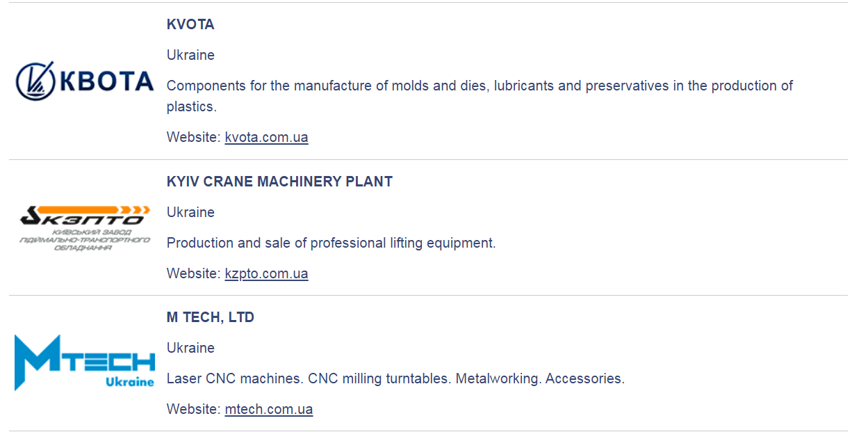Click the Ukraine country label under KVOTA
Screen dimensions: 868x432
pos(190,55)
